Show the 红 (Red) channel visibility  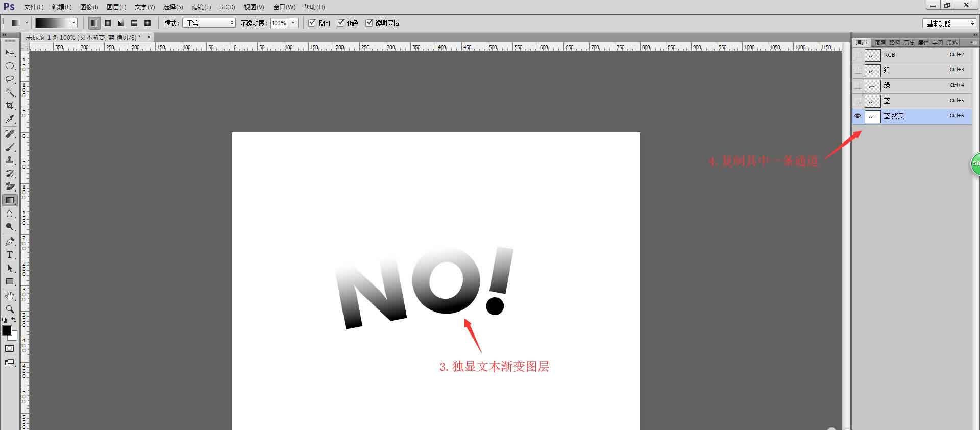[x=858, y=70]
